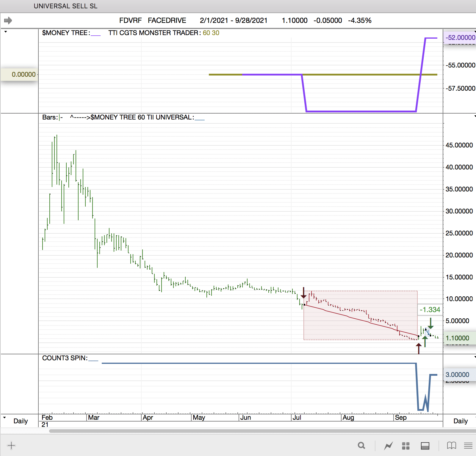Click the $MONEY TREE 60 TII UNIVERSAL label
This screenshot has width=476, height=456.
click(x=142, y=117)
